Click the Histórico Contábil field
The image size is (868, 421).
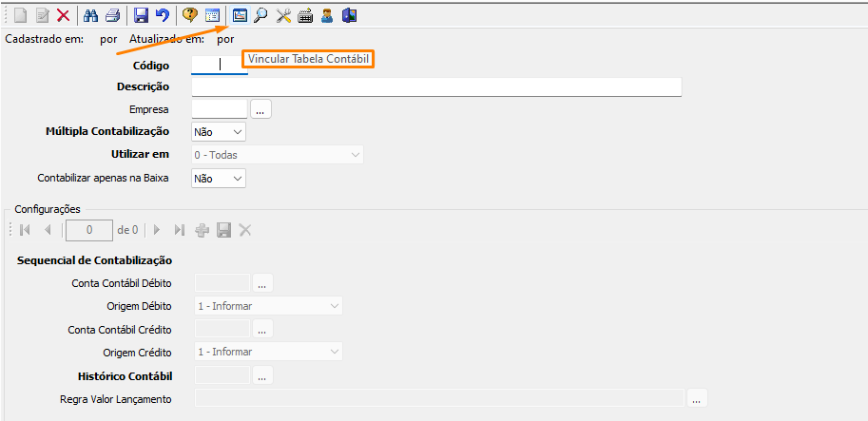[222, 375]
